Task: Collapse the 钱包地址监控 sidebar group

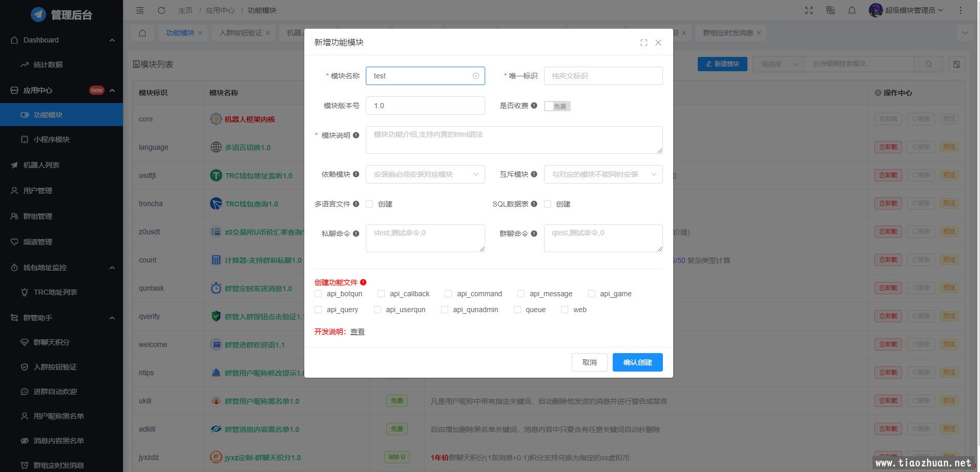Action: click(112, 268)
